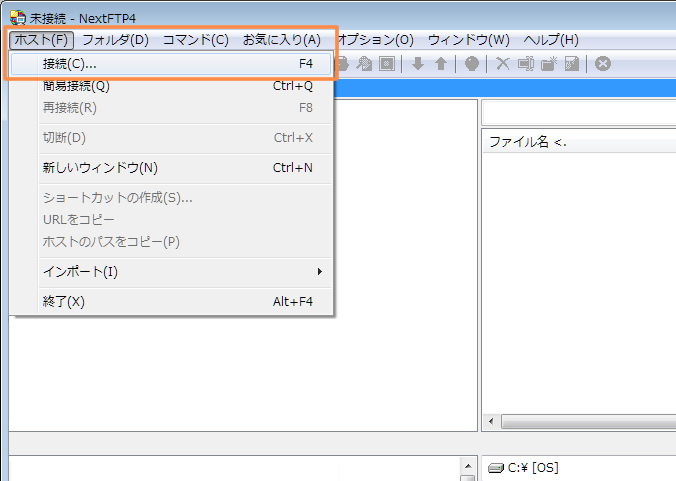This screenshot has width=676, height=481.
Task: Click the new folder toolbar icon
Action: (x=549, y=64)
